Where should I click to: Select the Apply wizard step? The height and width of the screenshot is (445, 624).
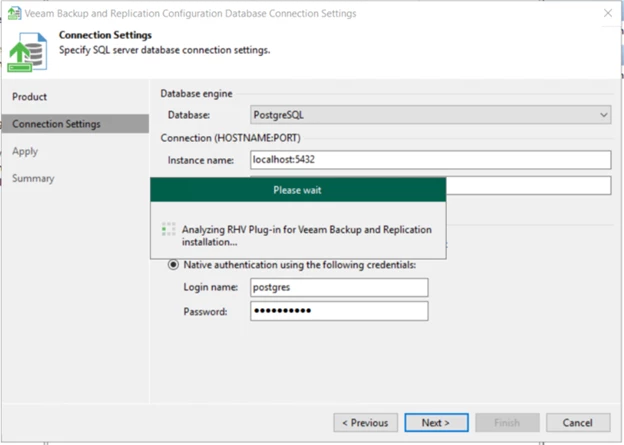(x=25, y=151)
